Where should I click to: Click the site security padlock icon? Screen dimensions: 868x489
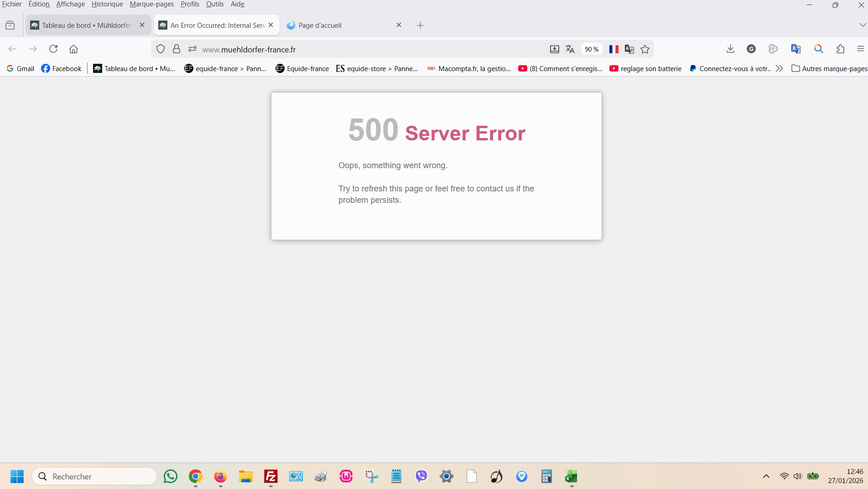[x=177, y=49]
